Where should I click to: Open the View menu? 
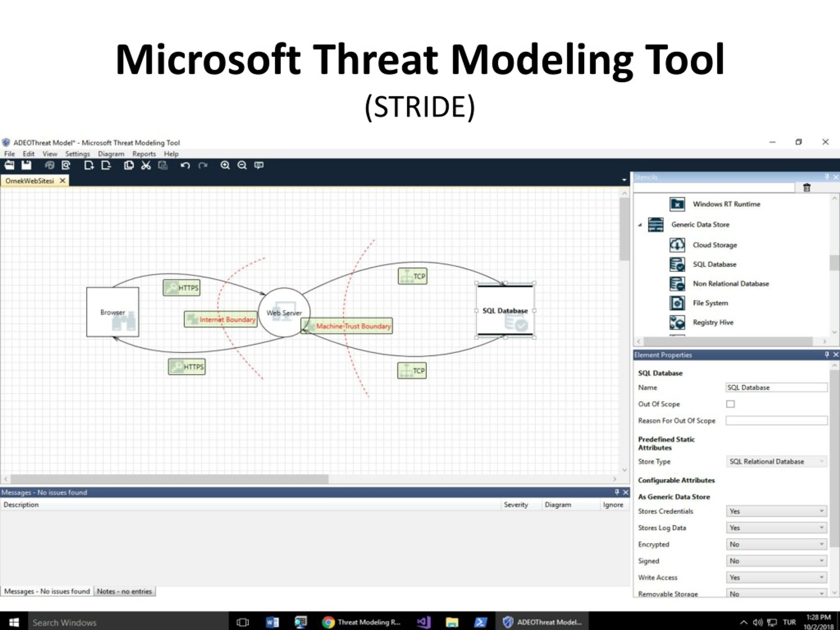pos(50,154)
